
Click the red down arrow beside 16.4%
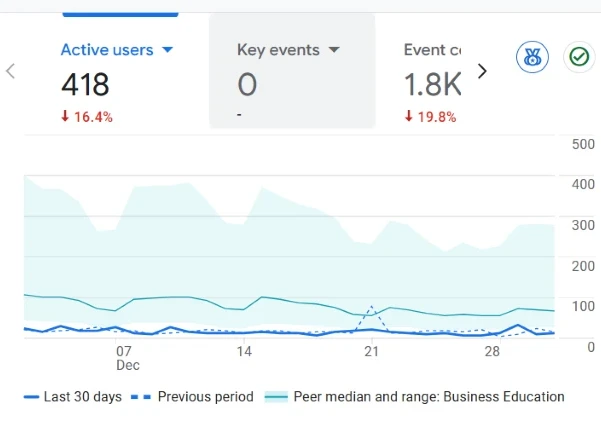tap(65, 117)
